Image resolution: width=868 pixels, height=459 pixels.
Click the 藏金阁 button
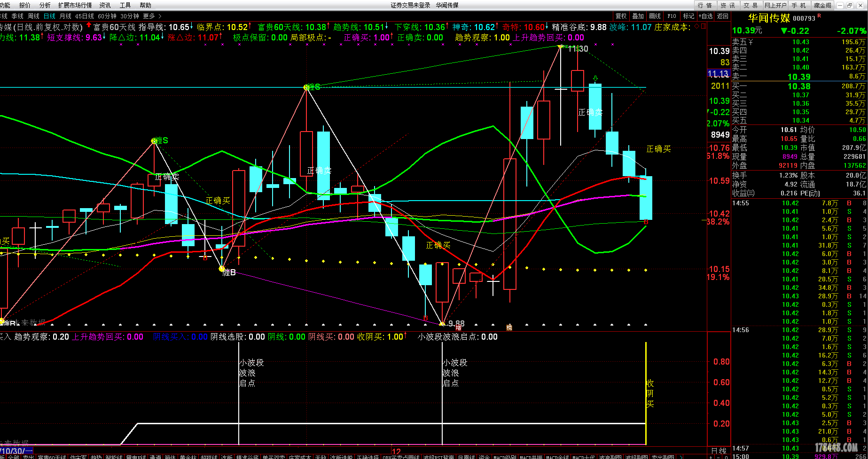[x=823, y=5]
